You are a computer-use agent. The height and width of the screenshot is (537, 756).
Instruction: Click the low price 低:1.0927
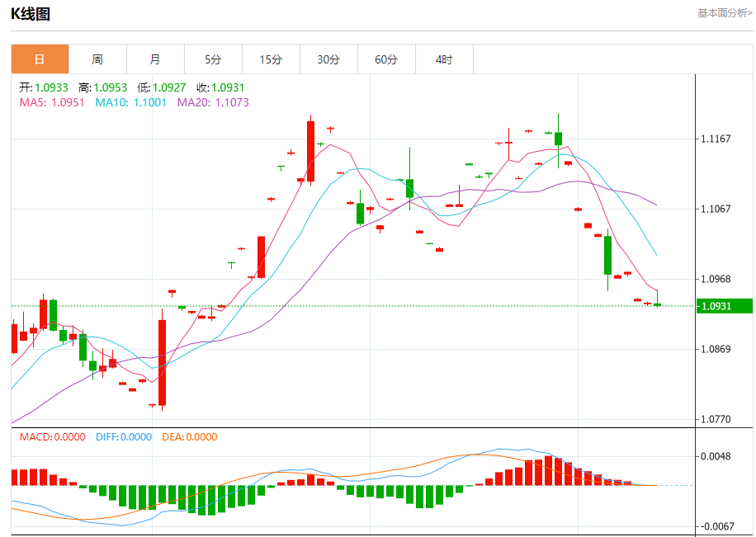[x=162, y=87]
